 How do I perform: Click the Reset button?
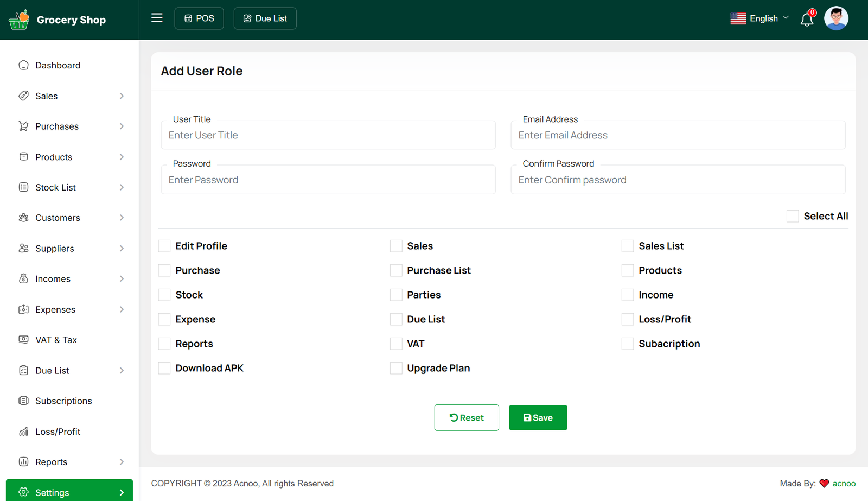467,417
